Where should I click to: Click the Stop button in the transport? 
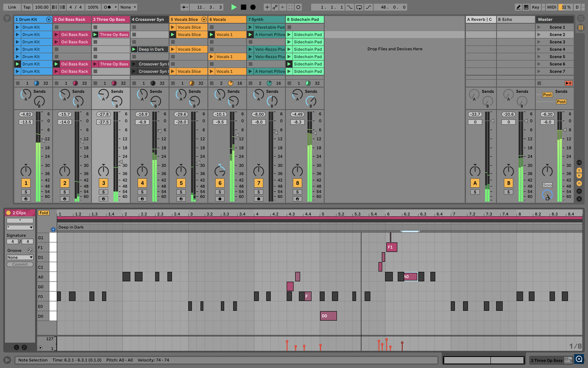[x=243, y=7]
